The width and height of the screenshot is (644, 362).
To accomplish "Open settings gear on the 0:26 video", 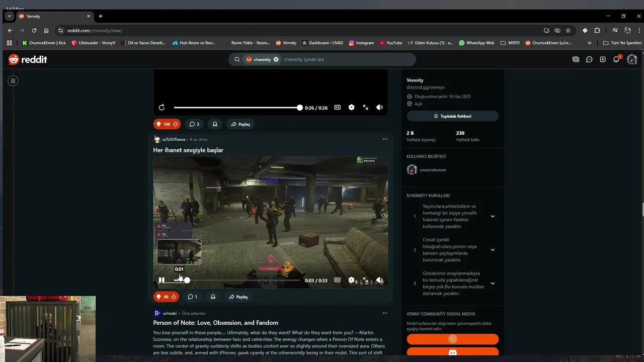I will click(x=351, y=108).
